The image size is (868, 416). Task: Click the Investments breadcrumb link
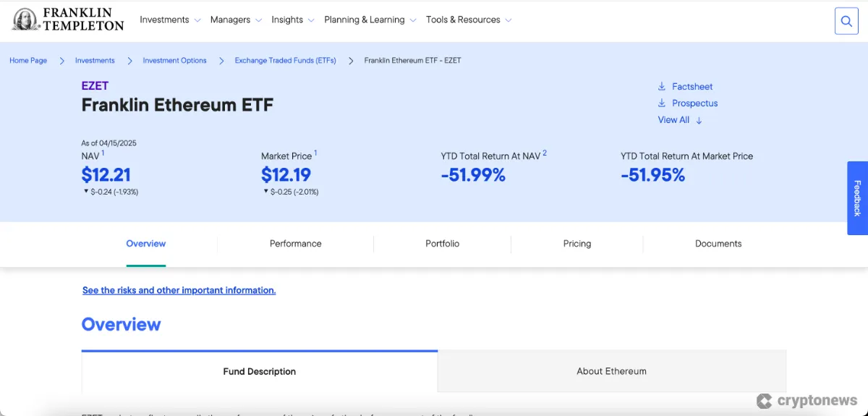[95, 61]
